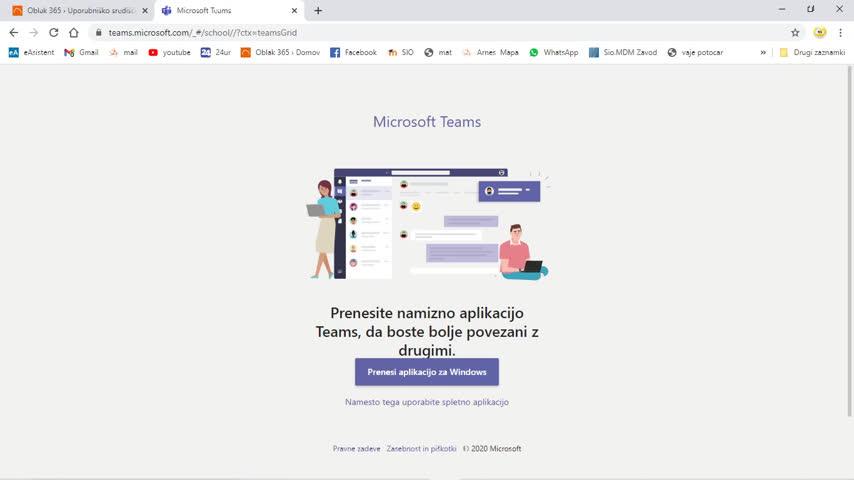Reload the Teams page
The height and width of the screenshot is (480, 854).
[x=53, y=32]
